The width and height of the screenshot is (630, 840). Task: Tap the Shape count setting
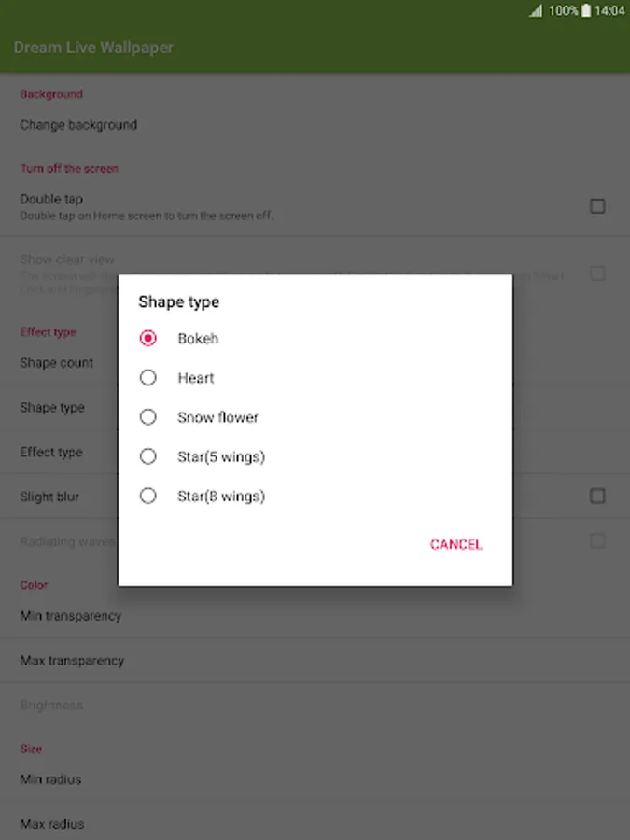(x=57, y=363)
